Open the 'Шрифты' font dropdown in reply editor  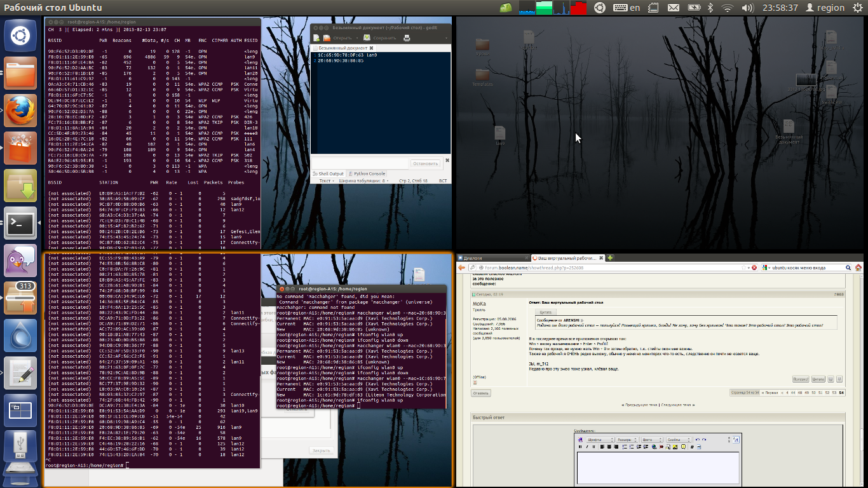(599, 440)
